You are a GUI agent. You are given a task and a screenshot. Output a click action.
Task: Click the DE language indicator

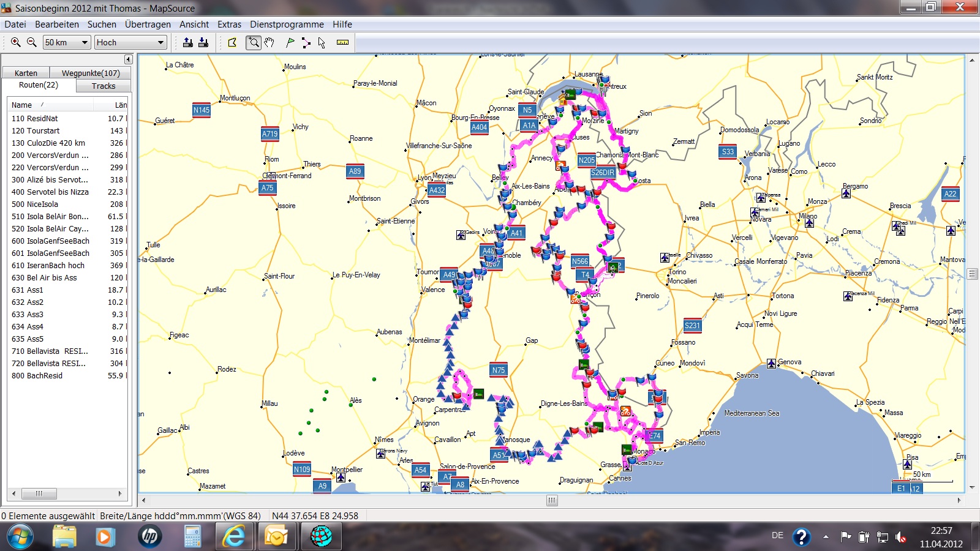tap(777, 535)
